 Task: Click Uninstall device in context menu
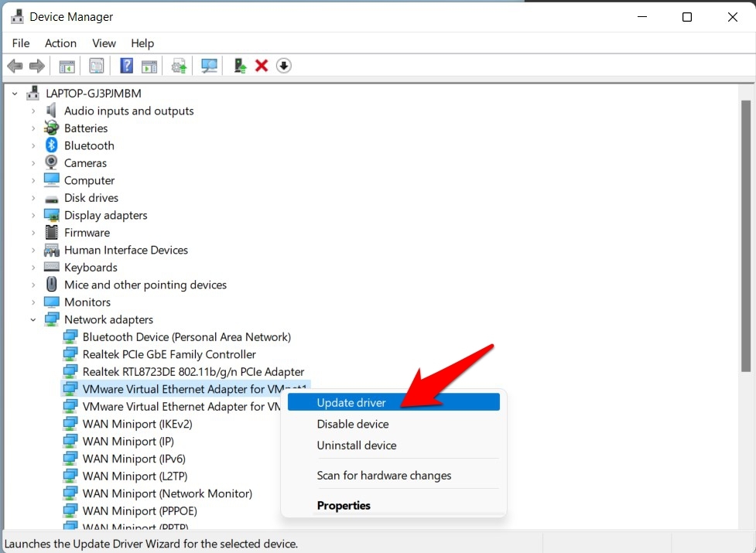tap(356, 445)
